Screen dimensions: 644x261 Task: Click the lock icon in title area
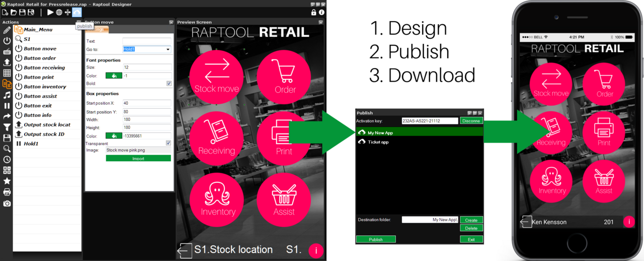coord(314,12)
